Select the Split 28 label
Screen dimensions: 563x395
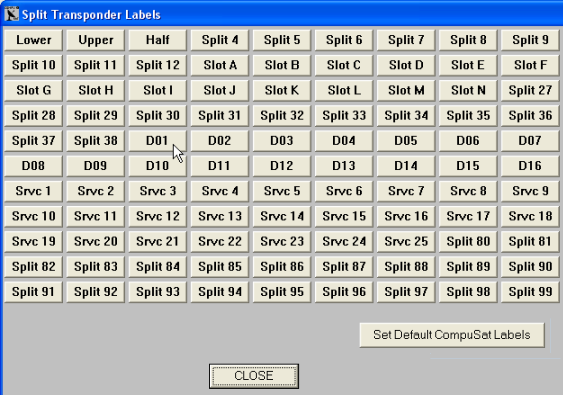[x=33, y=115]
